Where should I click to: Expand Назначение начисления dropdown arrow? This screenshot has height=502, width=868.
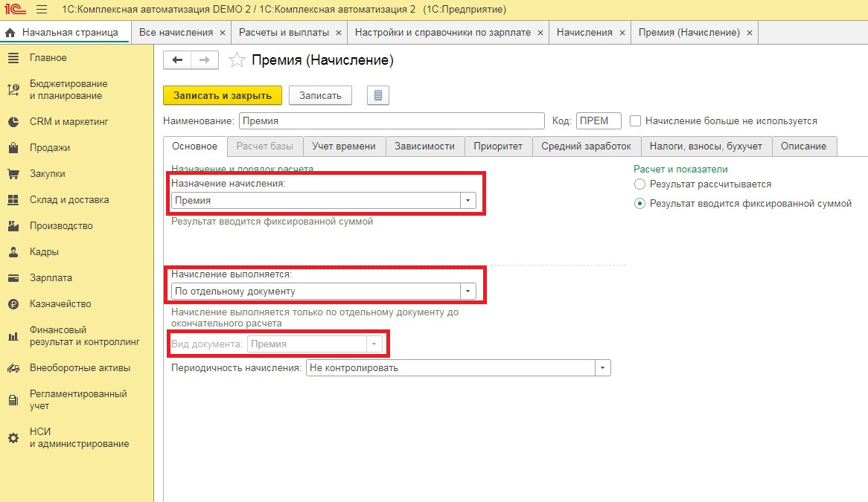pyautogui.click(x=467, y=200)
